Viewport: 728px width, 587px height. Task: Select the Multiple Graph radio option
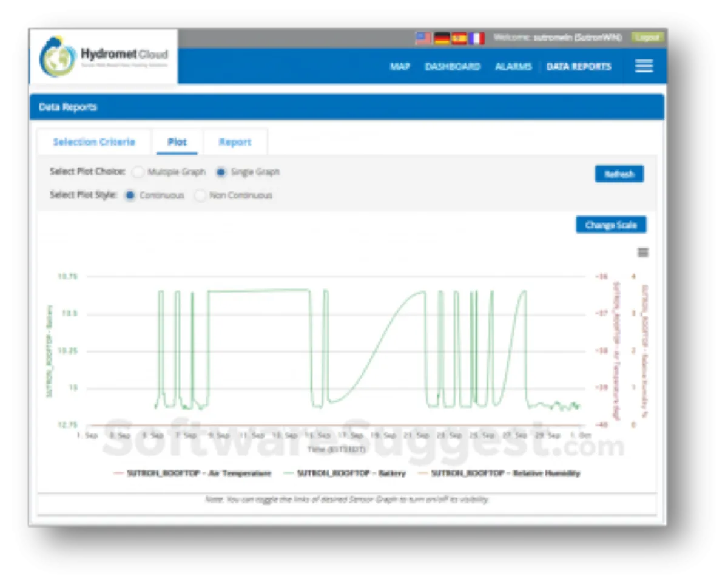(x=138, y=172)
